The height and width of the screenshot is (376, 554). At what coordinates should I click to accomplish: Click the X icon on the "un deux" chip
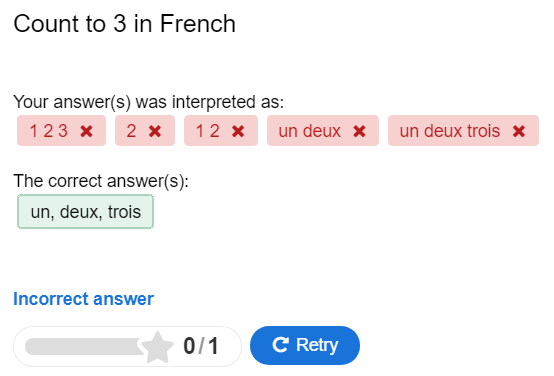[359, 131]
